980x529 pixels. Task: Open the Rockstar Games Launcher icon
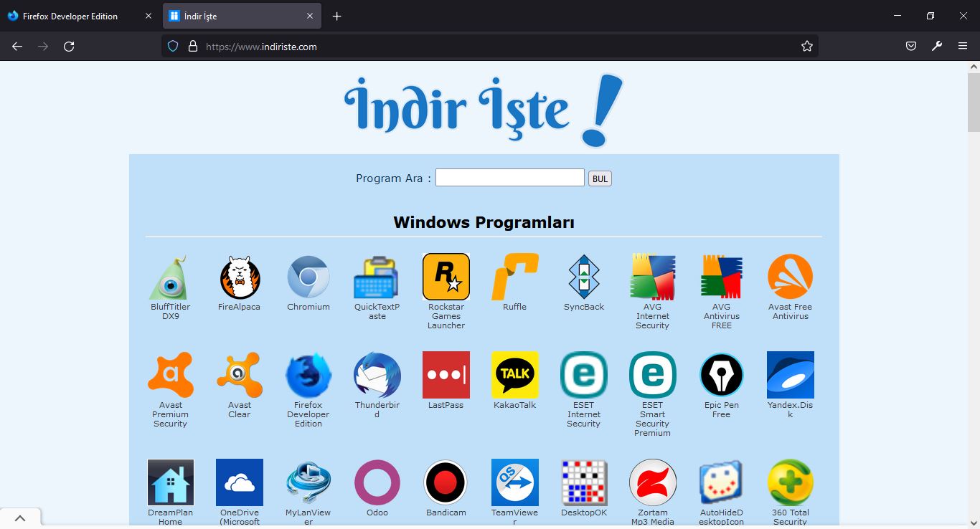(446, 277)
